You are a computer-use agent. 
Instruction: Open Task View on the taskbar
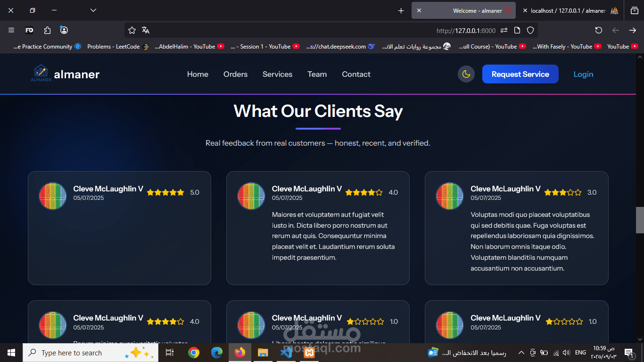coord(170,353)
